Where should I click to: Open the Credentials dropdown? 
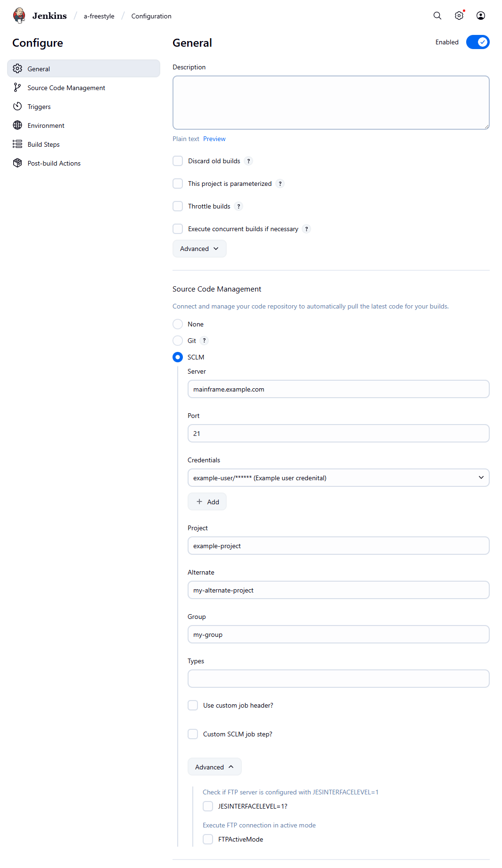[x=338, y=478]
